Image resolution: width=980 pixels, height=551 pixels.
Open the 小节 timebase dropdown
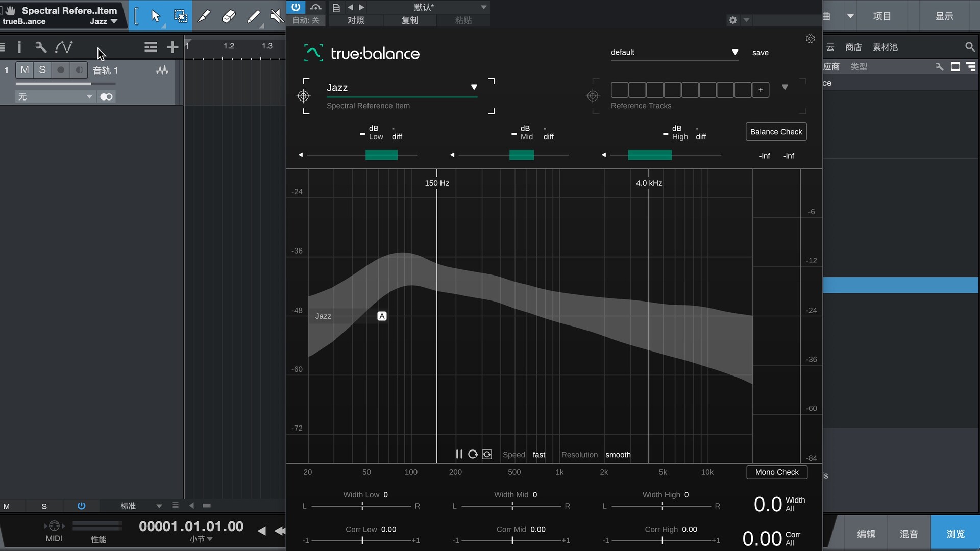201,539
